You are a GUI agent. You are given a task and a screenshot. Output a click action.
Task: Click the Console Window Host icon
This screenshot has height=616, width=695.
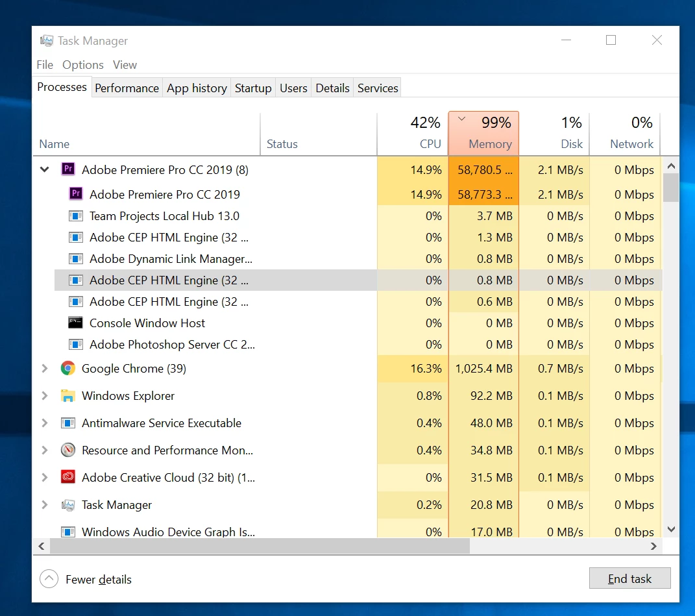tap(75, 323)
